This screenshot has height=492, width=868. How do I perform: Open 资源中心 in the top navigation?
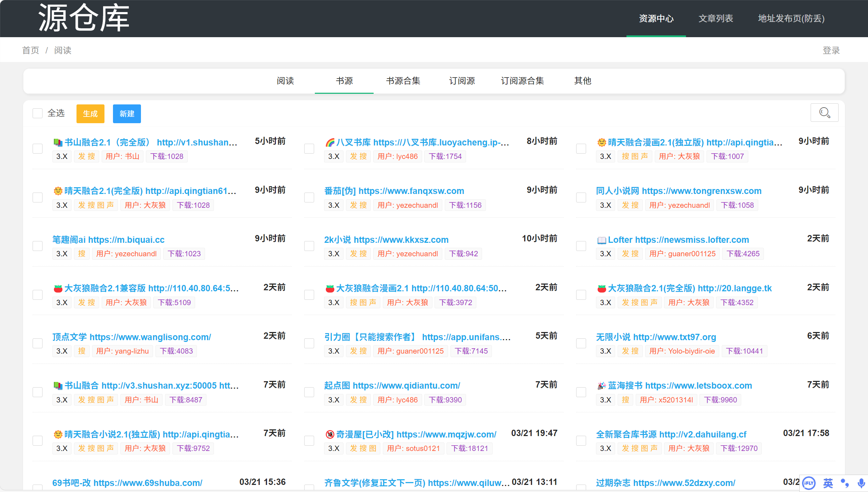(656, 18)
